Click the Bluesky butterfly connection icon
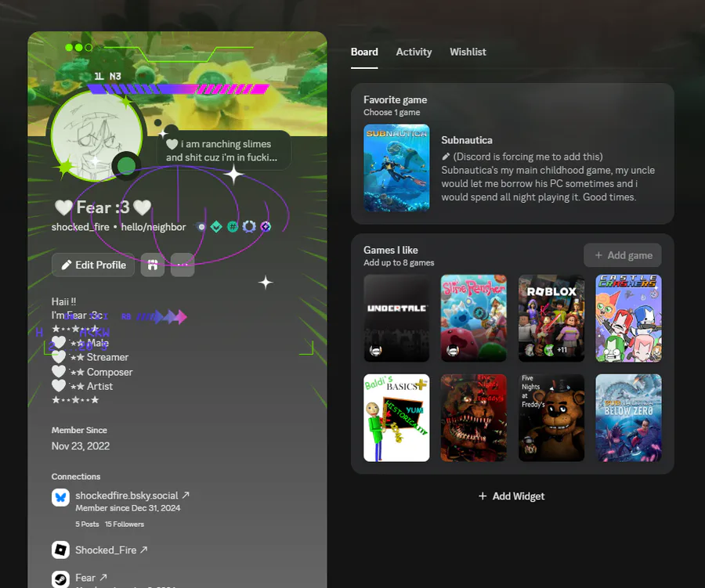The height and width of the screenshot is (588, 705). pyautogui.click(x=60, y=498)
